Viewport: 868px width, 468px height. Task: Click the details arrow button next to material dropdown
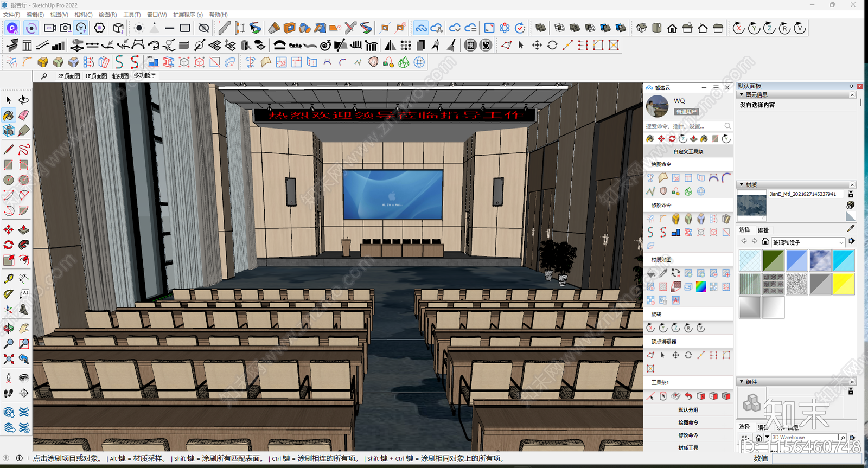pos(852,241)
